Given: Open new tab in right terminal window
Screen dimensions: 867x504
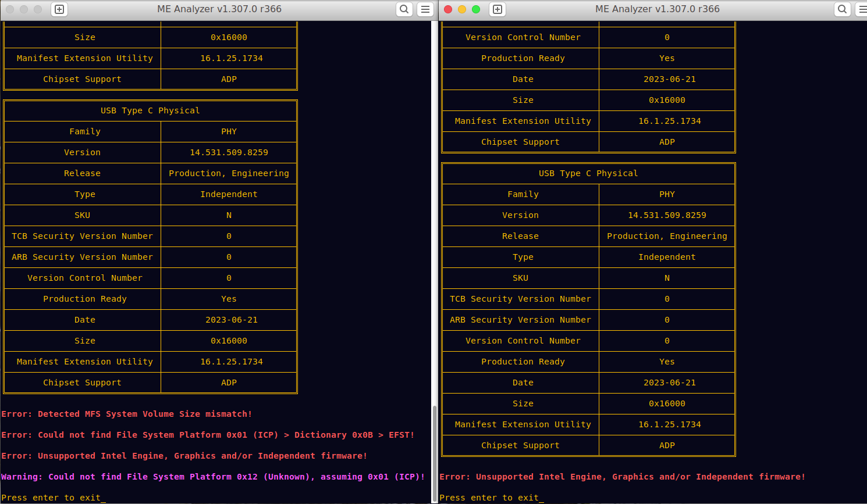Looking at the screenshot, I should pyautogui.click(x=498, y=9).
